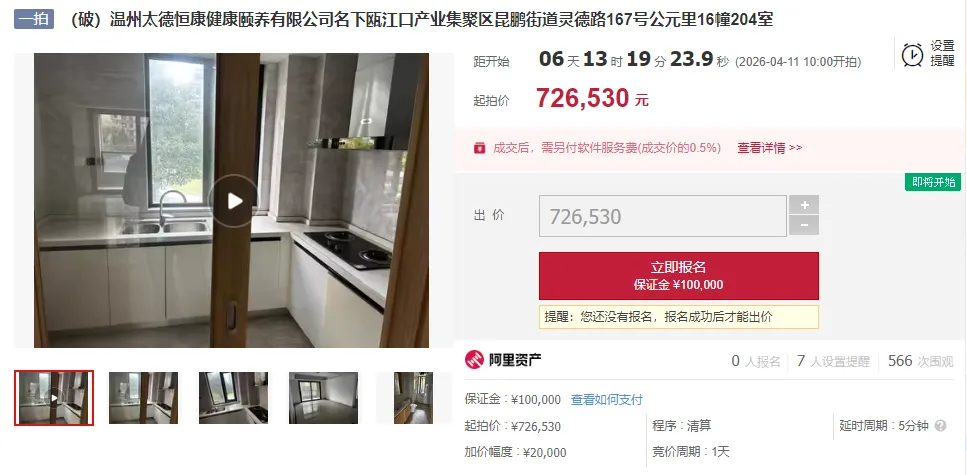Click the help icon beside 延时周期
967x475 pixels.
(x=940, y=426)
